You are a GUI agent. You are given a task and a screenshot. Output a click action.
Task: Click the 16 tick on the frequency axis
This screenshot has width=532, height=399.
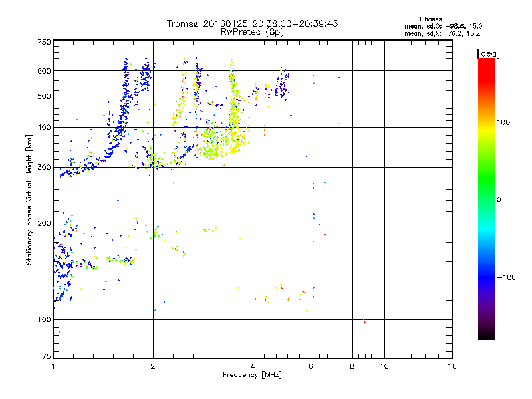coord(452,367)
